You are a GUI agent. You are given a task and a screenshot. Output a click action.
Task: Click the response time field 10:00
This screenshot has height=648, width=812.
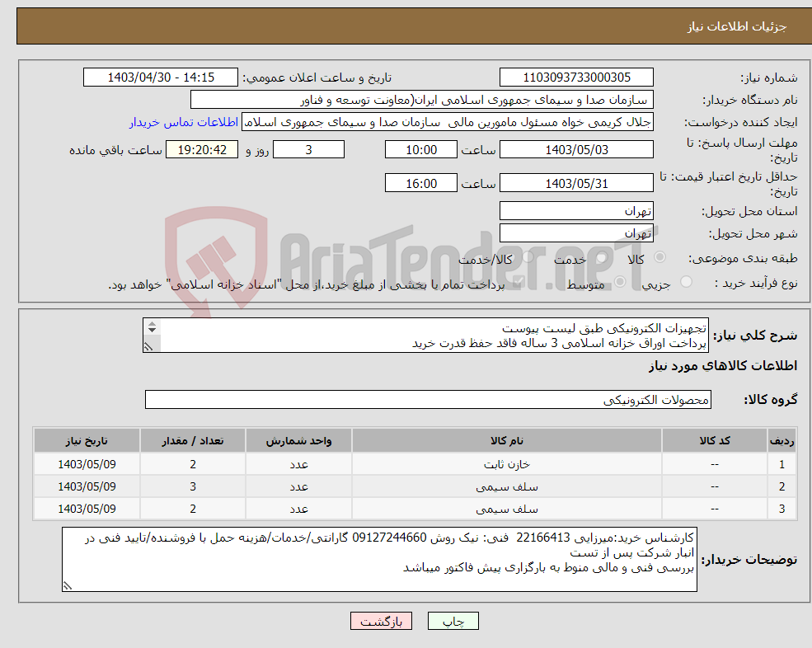pos(421,150)
